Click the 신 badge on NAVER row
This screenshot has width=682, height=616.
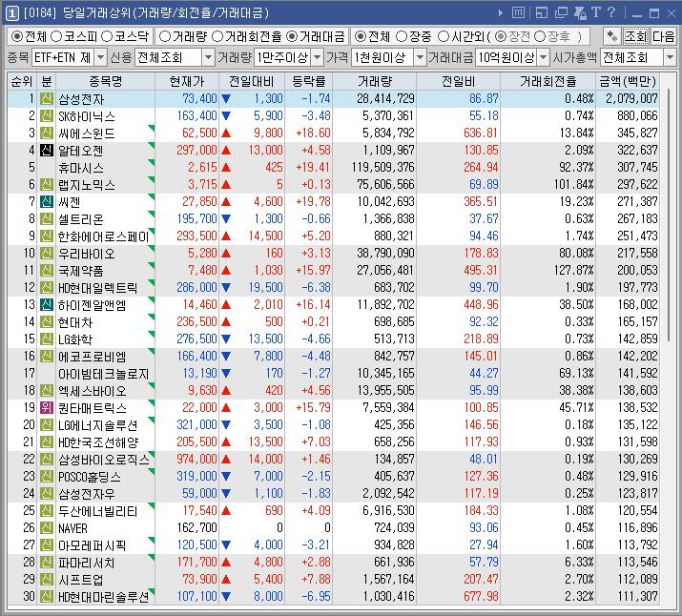[x=47, y=527]
